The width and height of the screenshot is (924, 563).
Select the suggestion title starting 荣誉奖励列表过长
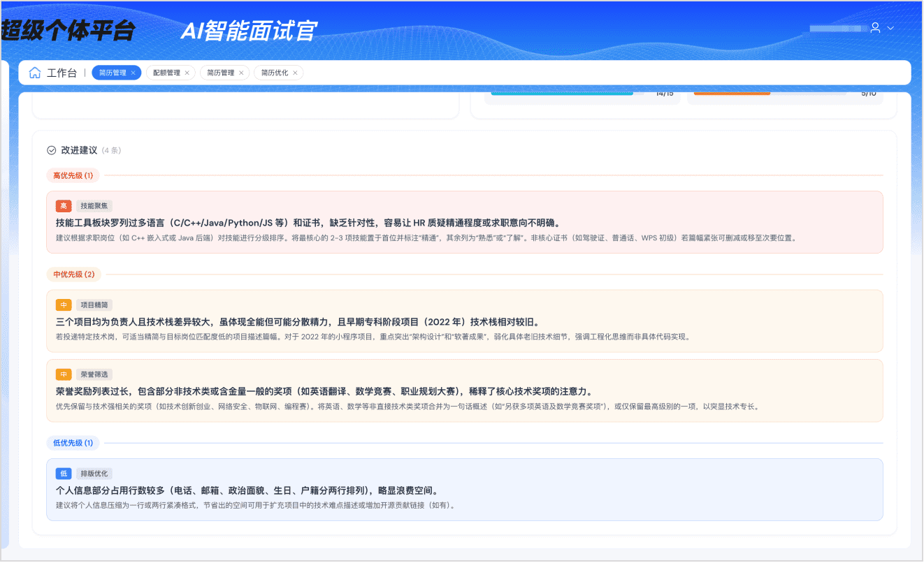click(x=324, y=391)
